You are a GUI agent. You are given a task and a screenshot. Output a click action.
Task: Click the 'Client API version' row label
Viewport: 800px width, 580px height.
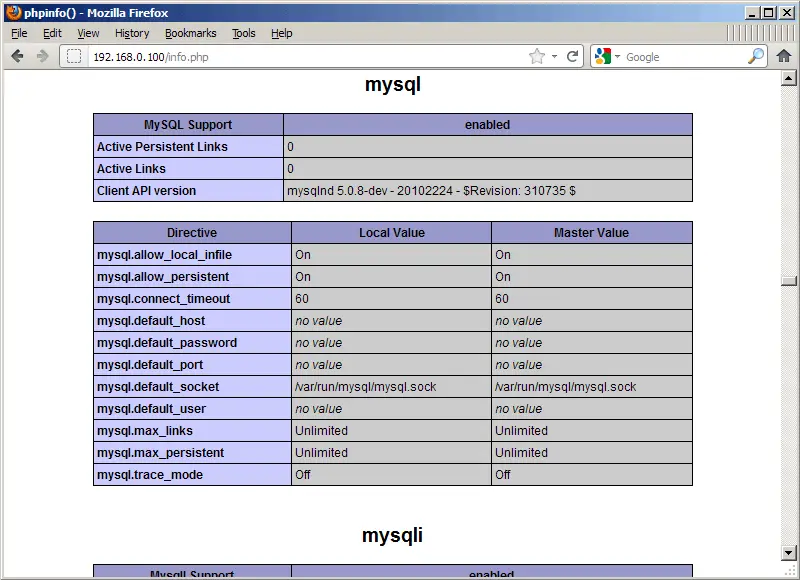[x=146, y=190]
